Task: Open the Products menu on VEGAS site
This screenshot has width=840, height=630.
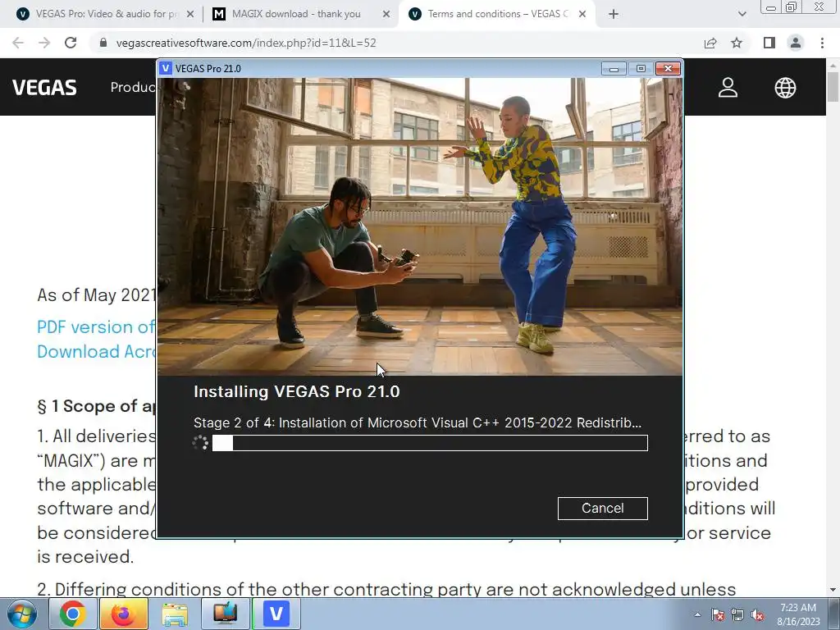Action: [133, 87]
